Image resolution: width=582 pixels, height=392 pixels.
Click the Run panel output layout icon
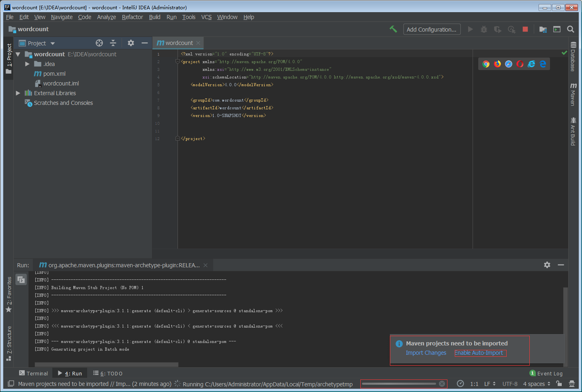21,279
